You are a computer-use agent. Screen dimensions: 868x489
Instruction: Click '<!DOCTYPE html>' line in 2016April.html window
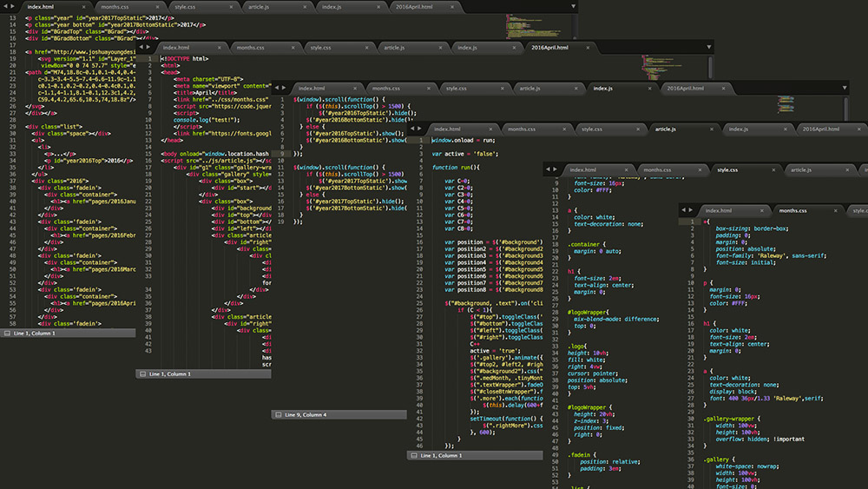pos(184,59)
